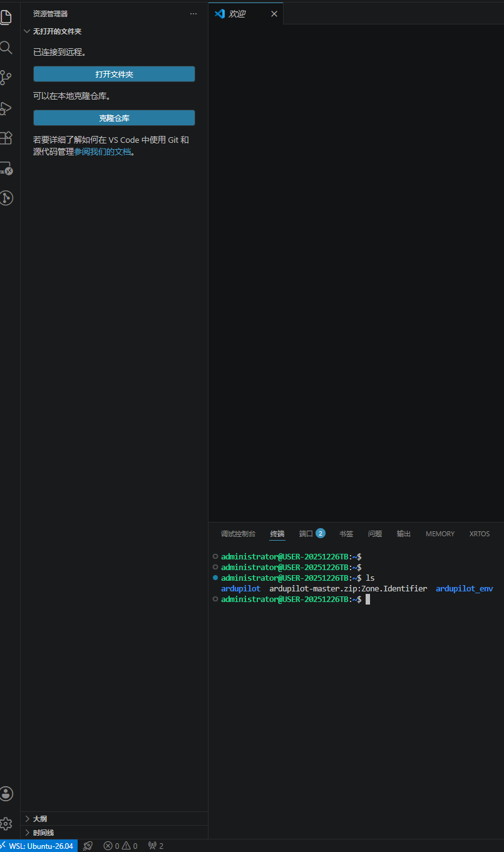Image resolution: width=504 pixels, height=852 pixels.
Task: Close the 欢迎 tab
Action: 274,14
